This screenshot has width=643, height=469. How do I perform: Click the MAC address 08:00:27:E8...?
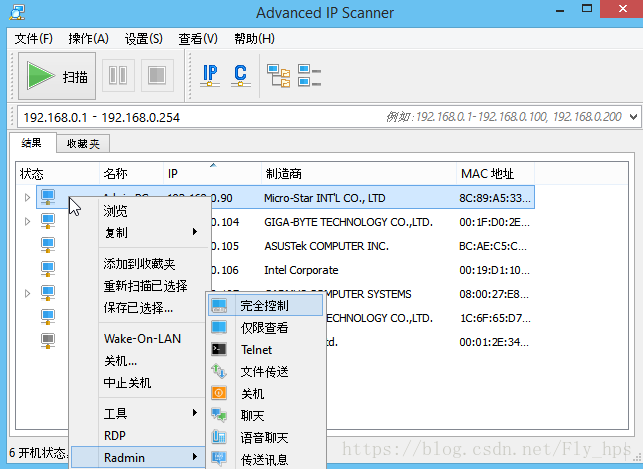pos(495,294)
